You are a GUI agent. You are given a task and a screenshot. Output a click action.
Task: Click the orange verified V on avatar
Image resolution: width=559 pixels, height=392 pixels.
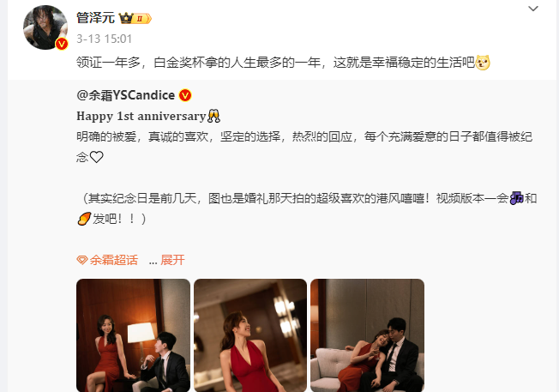click(62, 44)
